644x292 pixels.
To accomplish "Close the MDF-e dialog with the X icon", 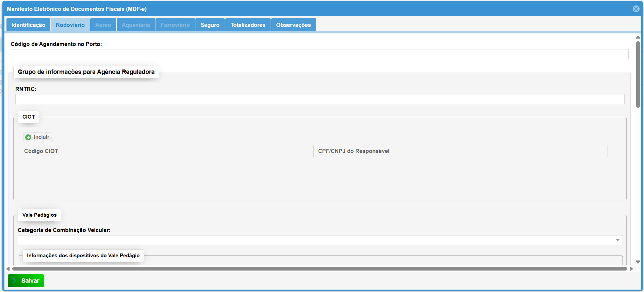I will (636, 9).
